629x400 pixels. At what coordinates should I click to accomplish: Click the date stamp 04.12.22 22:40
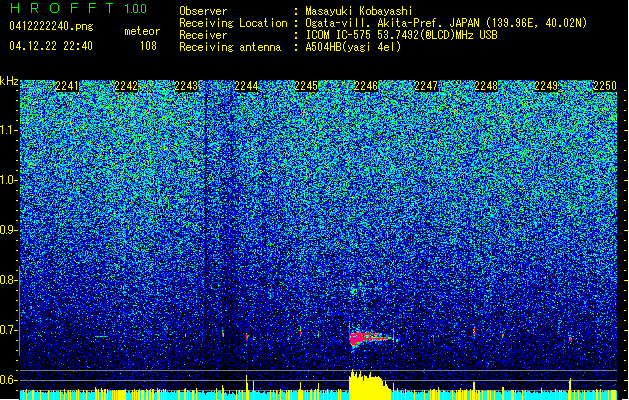coord(51,46)
